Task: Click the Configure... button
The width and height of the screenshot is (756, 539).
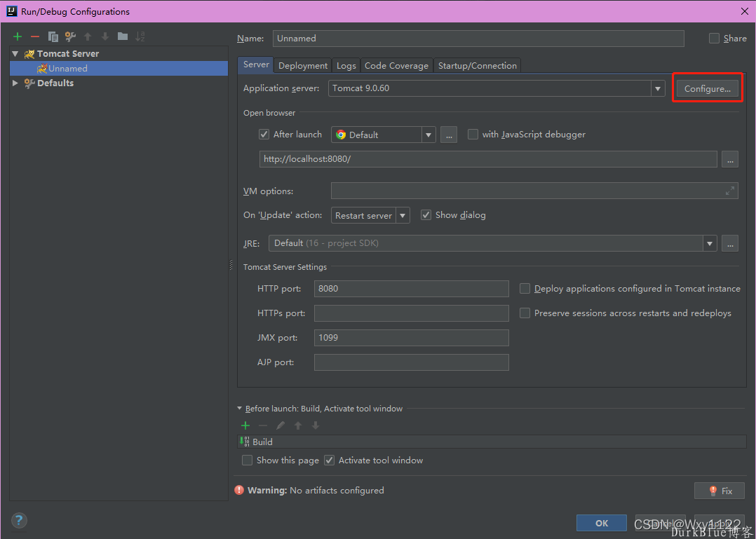Action: point(708,88)
